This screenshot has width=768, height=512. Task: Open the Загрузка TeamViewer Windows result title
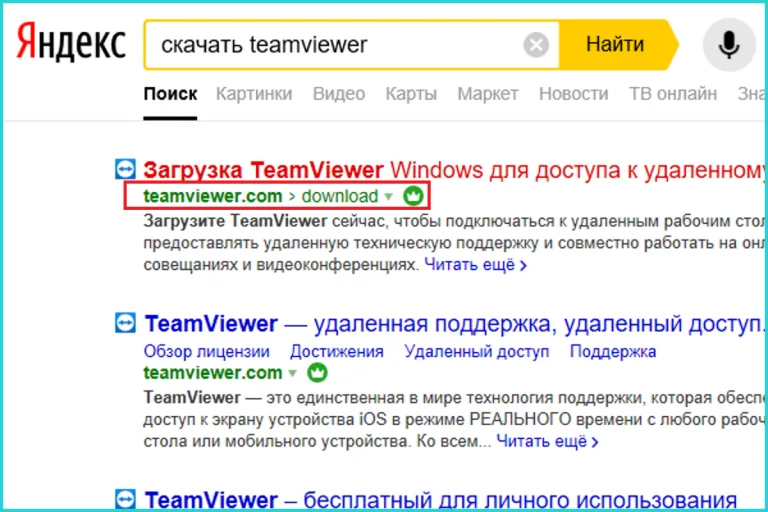454,171
